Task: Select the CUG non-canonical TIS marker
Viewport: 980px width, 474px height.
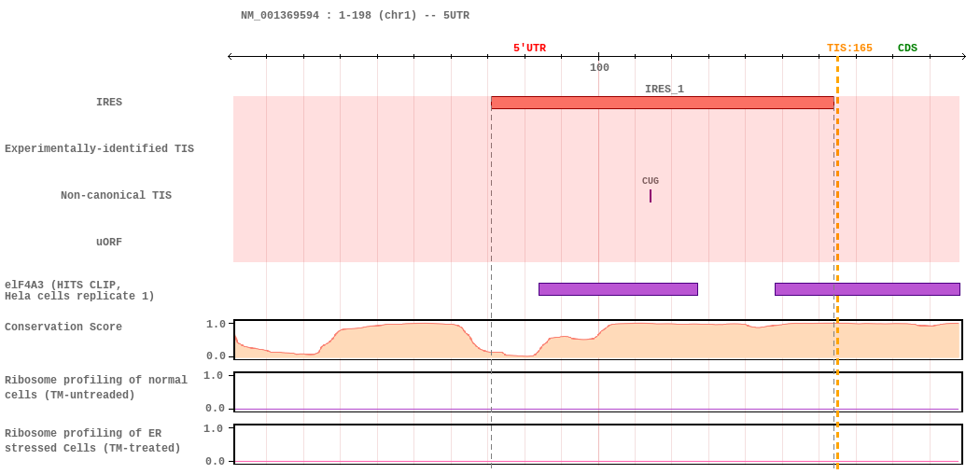Action: (x=651, y=195)
